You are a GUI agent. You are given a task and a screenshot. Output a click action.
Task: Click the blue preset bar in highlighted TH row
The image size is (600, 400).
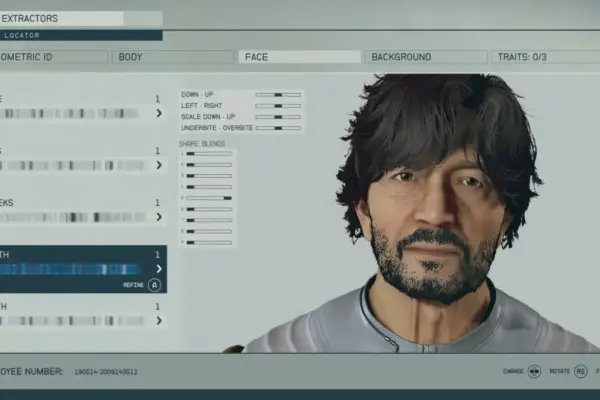(70, 269)
